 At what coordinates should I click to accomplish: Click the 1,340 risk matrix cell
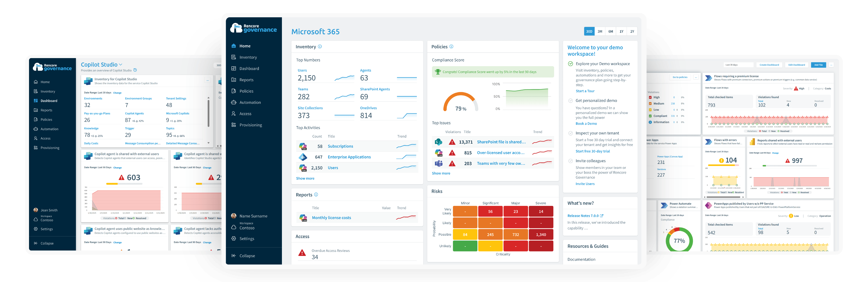(541, 235)
